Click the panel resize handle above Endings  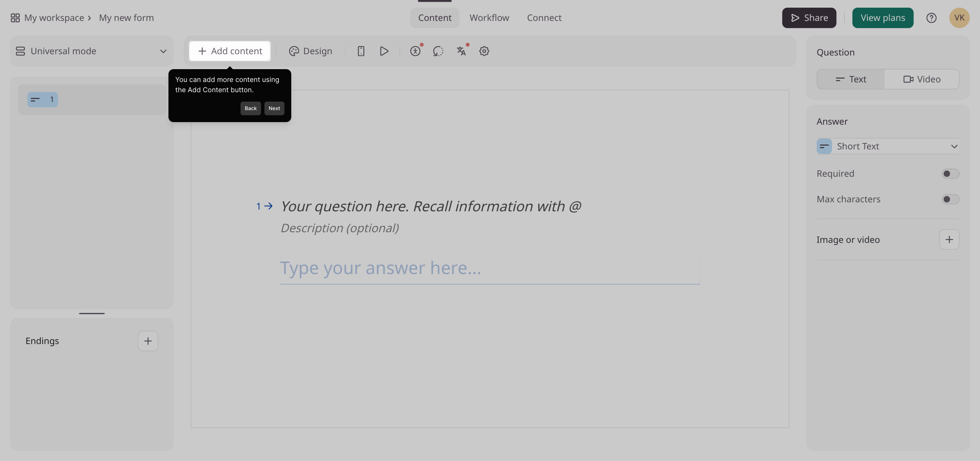point(92,313)
